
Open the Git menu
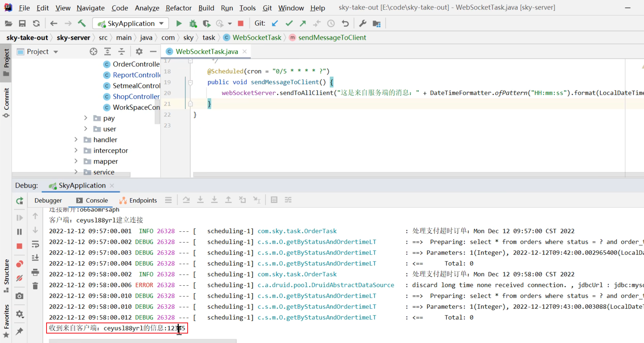267,8
